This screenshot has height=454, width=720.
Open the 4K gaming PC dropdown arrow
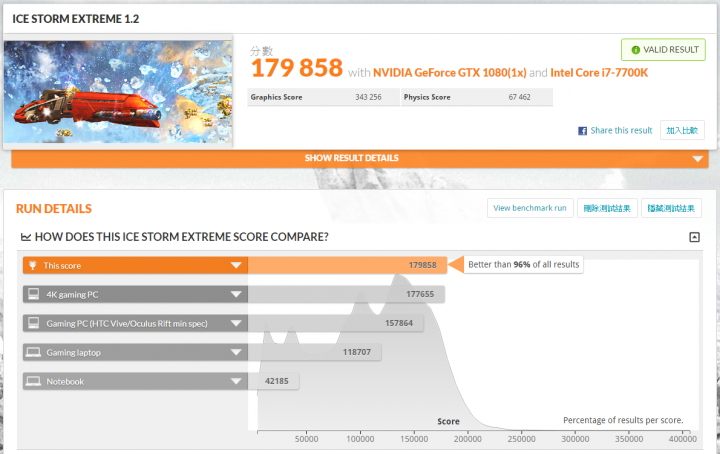tap(236, 294)
